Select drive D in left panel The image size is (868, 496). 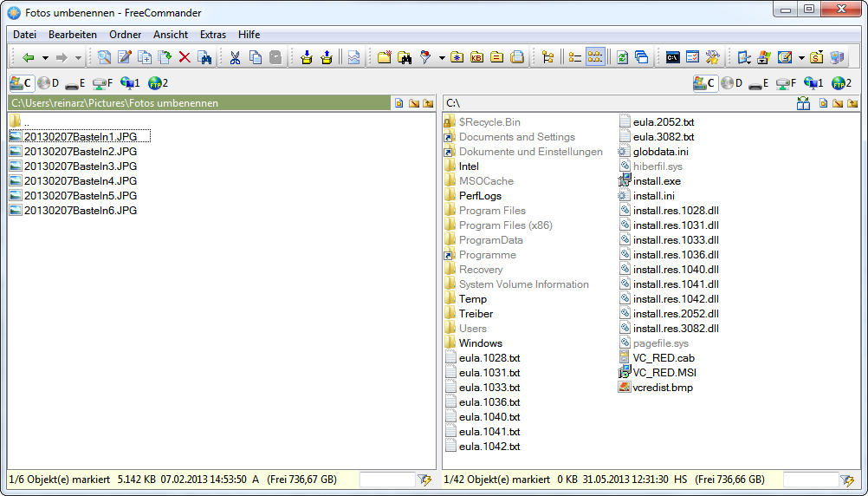48,83
